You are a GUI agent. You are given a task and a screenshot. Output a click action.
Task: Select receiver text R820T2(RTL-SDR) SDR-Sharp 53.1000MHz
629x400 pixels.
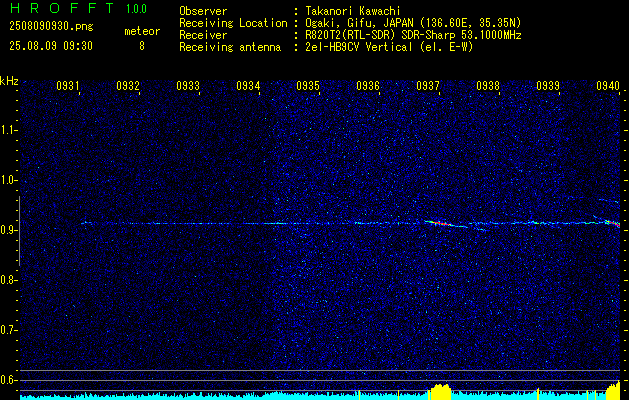pyautogui.click(x=413, y=35)
